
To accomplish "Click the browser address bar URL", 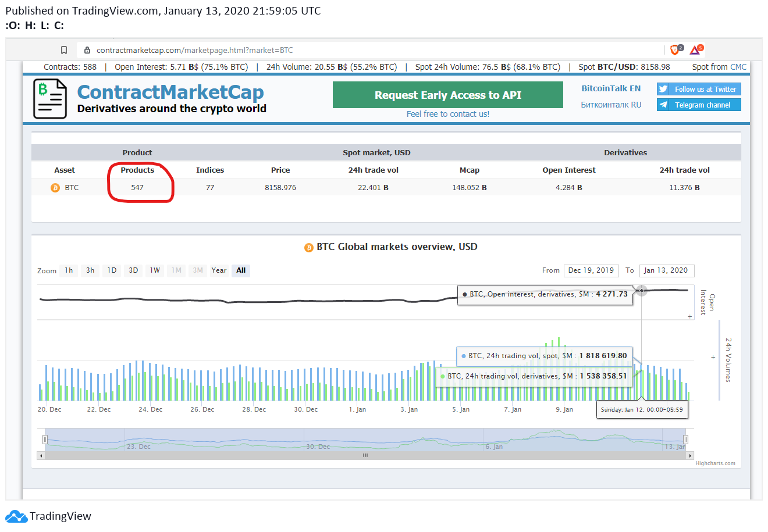I will pos(195,50).
